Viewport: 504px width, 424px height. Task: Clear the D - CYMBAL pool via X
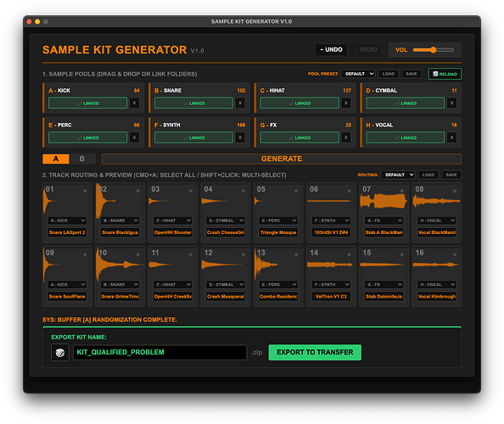pos(451,103)
